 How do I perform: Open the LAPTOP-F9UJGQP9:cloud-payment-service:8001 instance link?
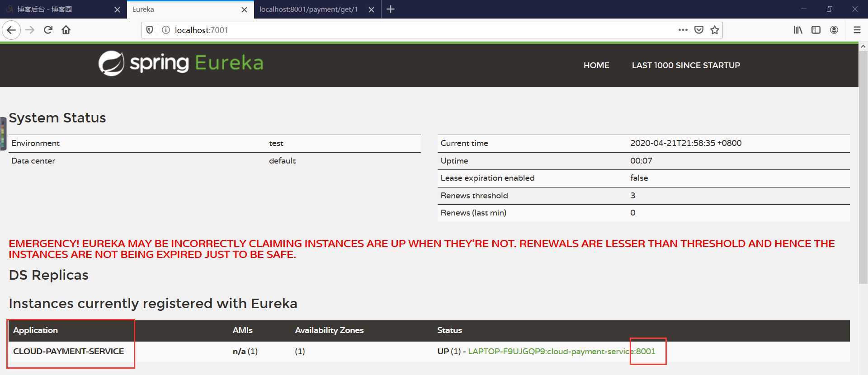pyautogui.click(x=561, y=351)
